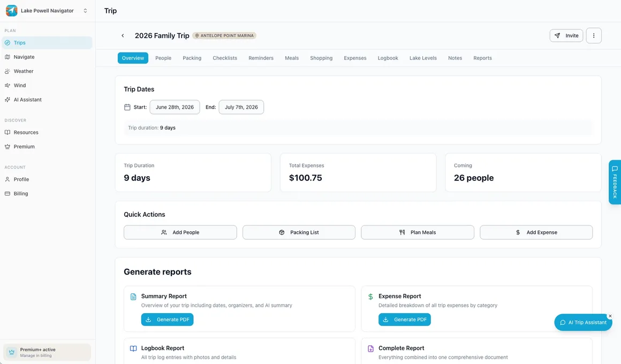
Task: Open the AI Trip Assistant chat button
Action: tap(583, 322)
